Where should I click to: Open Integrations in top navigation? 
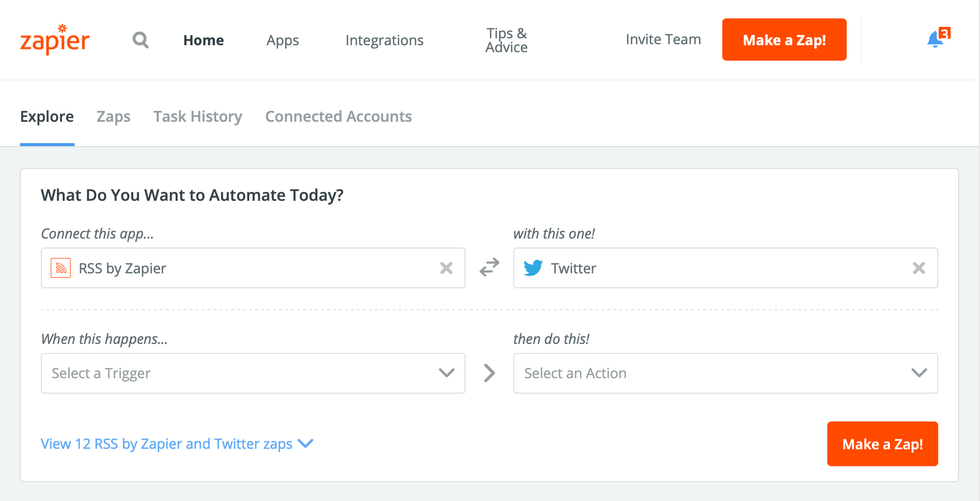[385, 40]
